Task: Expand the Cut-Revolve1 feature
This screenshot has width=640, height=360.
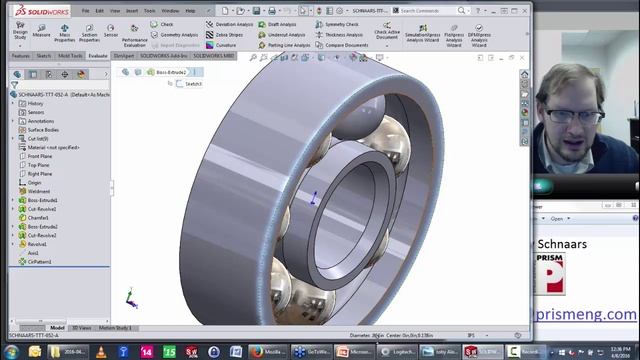Action: pos(13,209)
